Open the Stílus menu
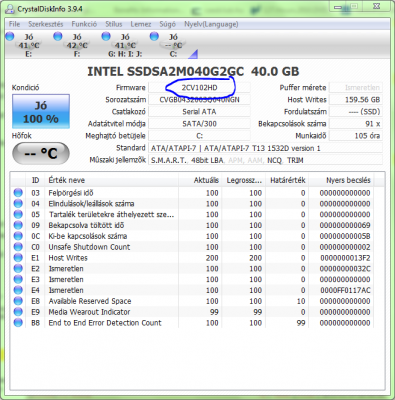395x400 pixels. [114, 24]
